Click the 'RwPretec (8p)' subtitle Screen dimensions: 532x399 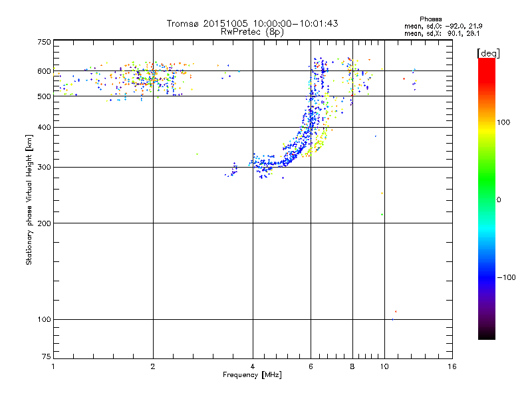(x=252, y=32)
